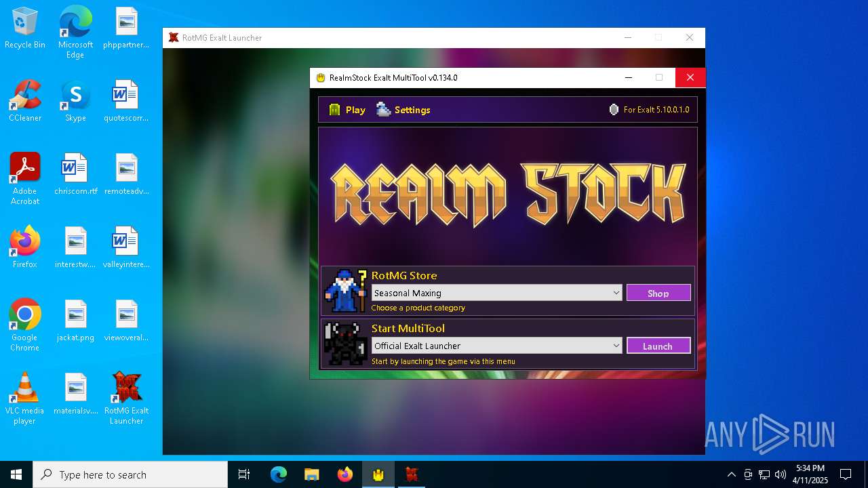Screen dimensions: 868x488
Task: Click the dark knight sprite beside Start MultiTool
Action: click(346, 344)
